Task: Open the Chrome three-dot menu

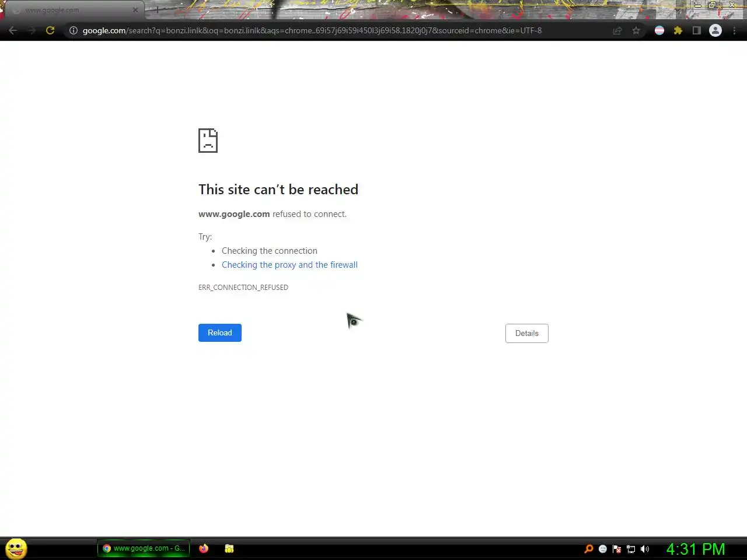Action: [734, 30]
